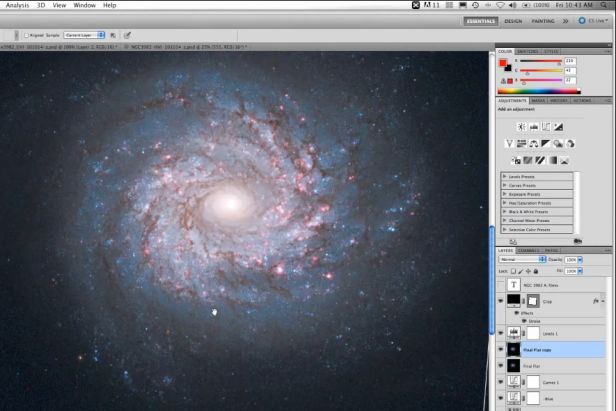Image resolution: width=616 pixels, height=411 pixels.
Task: Expand Black & White Presets
Action: (504, 211)
